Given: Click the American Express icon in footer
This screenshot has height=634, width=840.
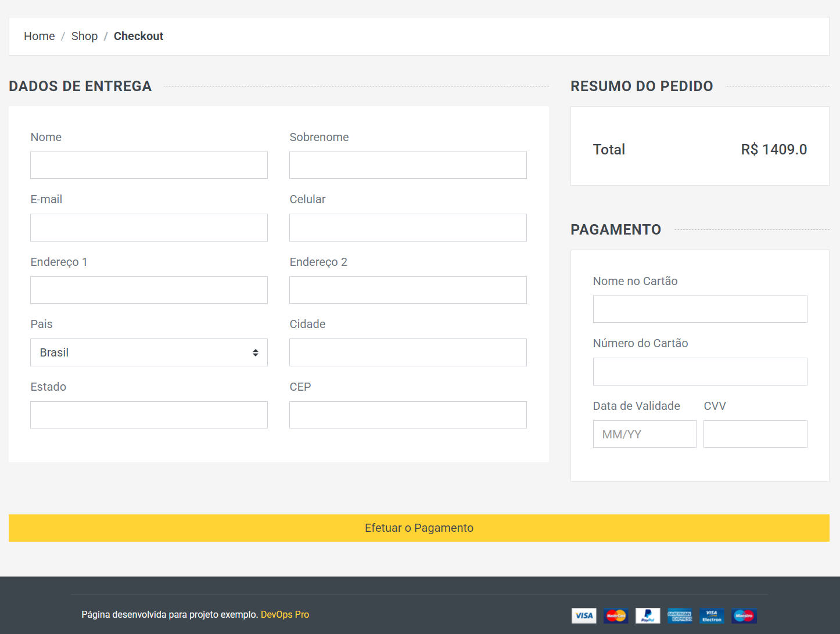Looking at the screenshot, I should tap(680, 615).
